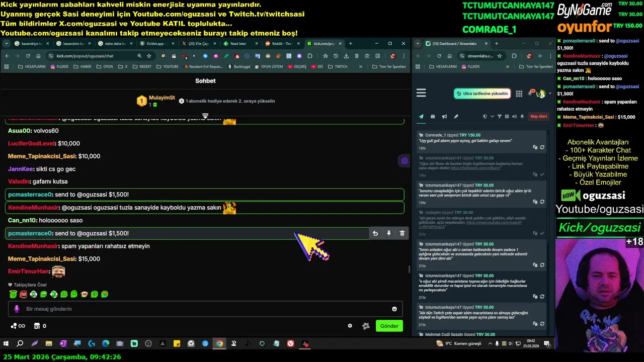The width and height of the screenshot is (644, 362).
Task: Pin the highlighted pcmasterrace0 chat message
Action: click(389, 233)
